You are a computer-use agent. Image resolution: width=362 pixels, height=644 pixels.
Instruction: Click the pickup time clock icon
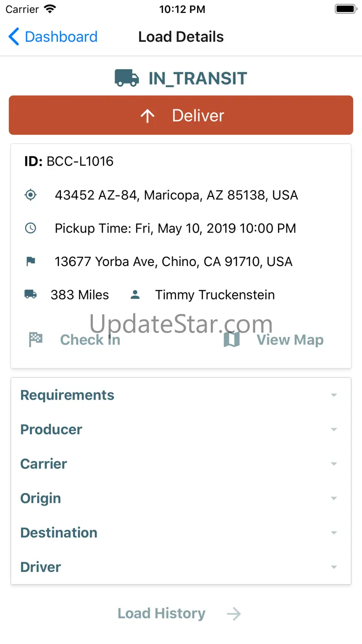30,228
